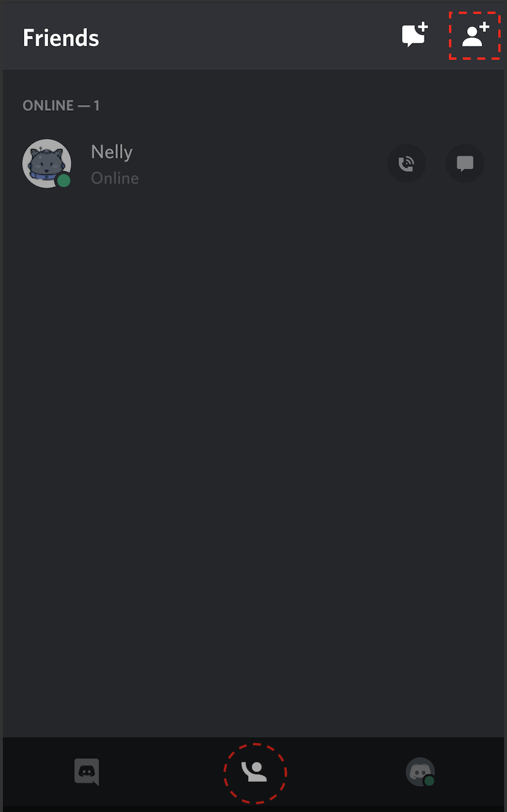This screenshot has width=507, height=812.
Task: Click green status dot on profile tab
Action: coord(429,781)
